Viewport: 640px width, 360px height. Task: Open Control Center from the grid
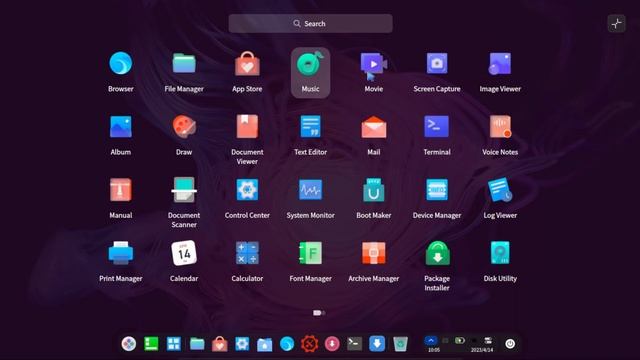(x=247, y=190)
